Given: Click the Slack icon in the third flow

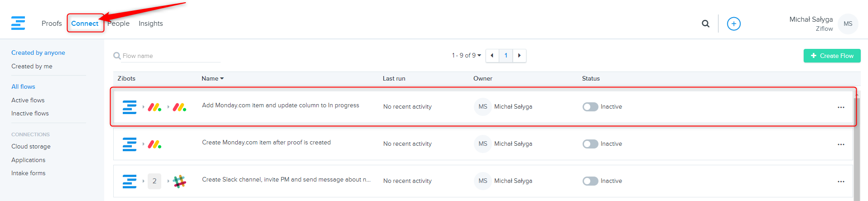Looking at the screenshot, I should click(x=179, y=181).
